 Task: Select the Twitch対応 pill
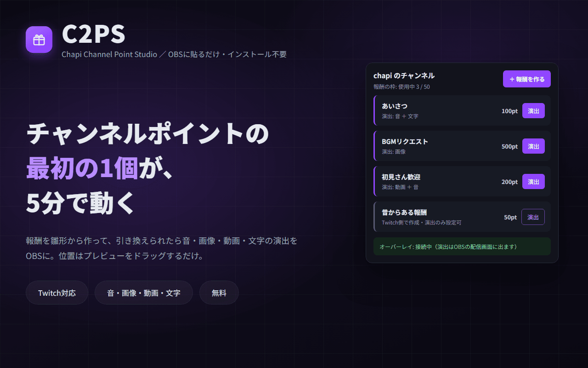coord(57,293)
